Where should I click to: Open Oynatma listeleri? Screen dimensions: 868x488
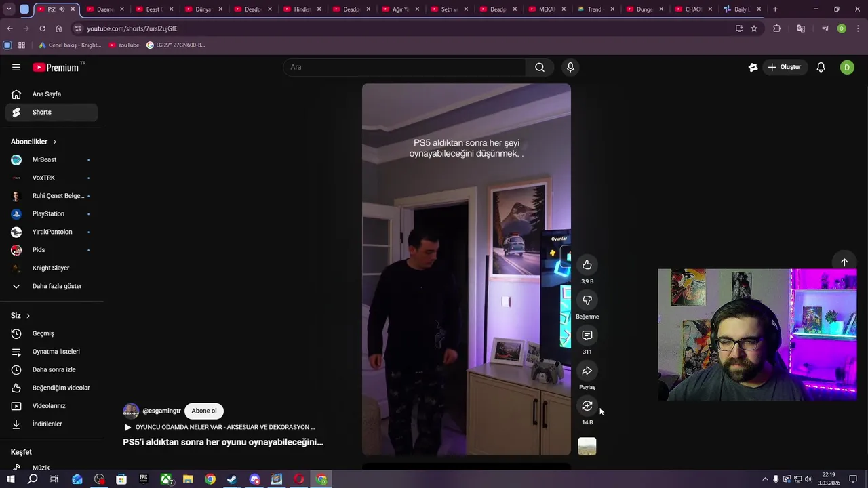(x=52, y=352)
